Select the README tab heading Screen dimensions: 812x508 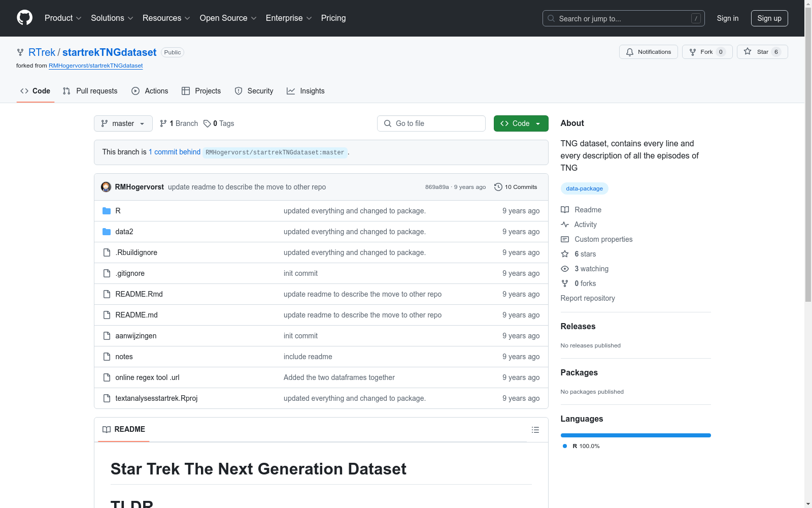[x=124, y=429]
